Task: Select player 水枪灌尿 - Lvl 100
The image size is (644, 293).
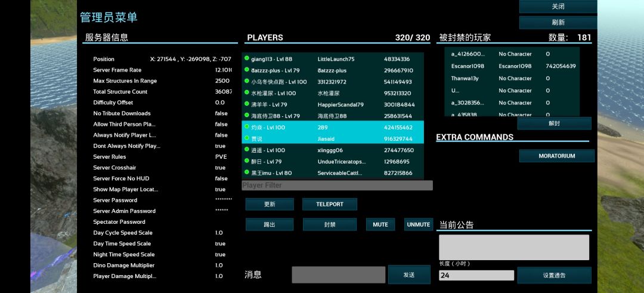Action: tap(333, 93)
